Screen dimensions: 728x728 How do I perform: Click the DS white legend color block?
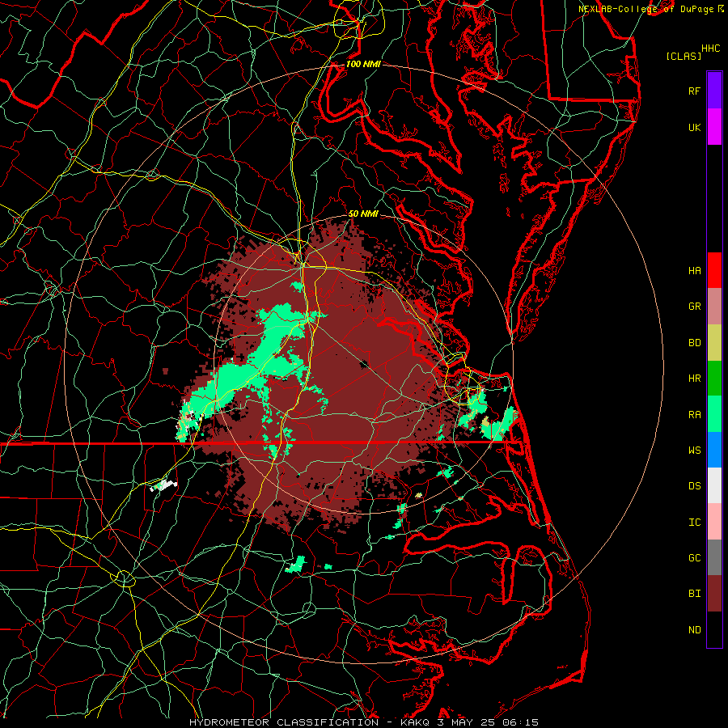click(714, 485)
